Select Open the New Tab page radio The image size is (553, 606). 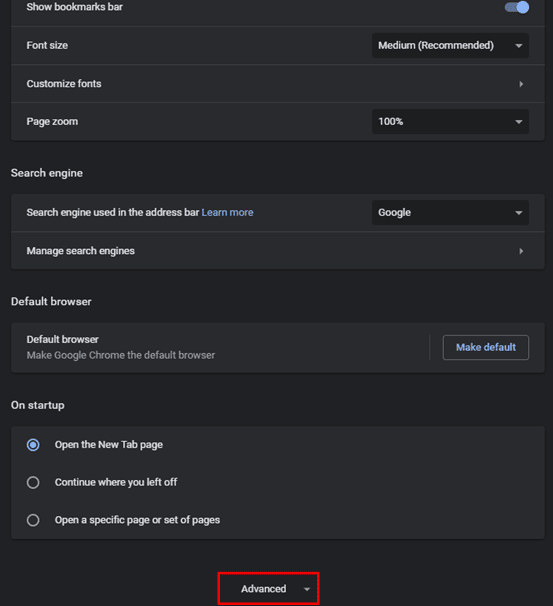tap(33, 445)
